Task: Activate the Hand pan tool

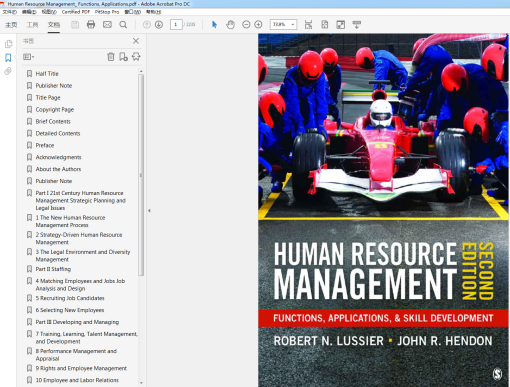Action: coord(230,25)
